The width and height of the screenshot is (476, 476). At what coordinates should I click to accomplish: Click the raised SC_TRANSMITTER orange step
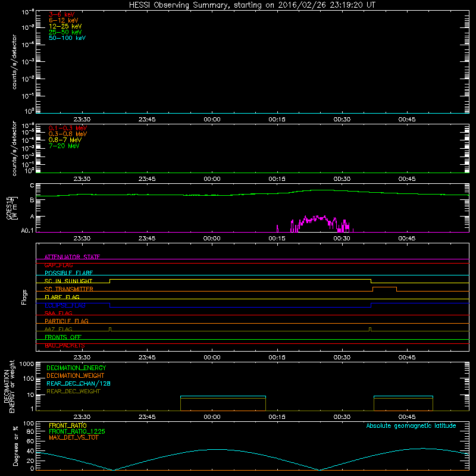click(x=384, y=287)
